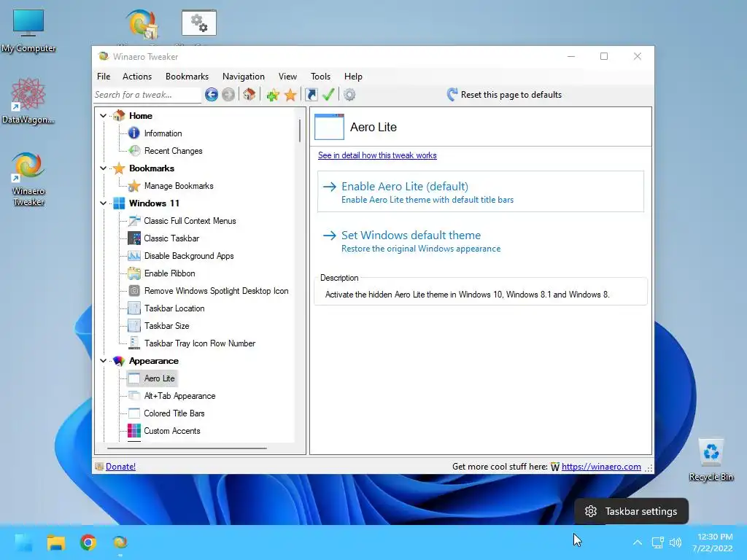
Task: Collapse the Appearance tree node
Action: click(x=103, y=361)
